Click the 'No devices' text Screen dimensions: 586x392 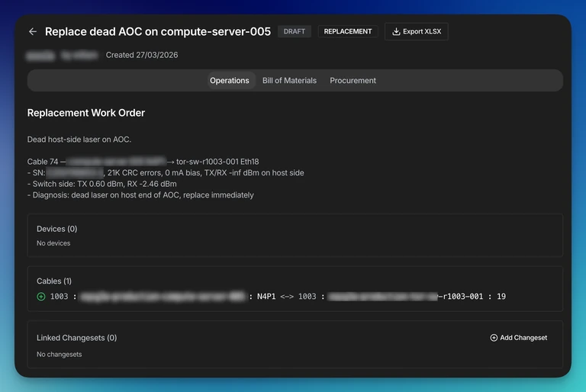click(x=53, y=243)
